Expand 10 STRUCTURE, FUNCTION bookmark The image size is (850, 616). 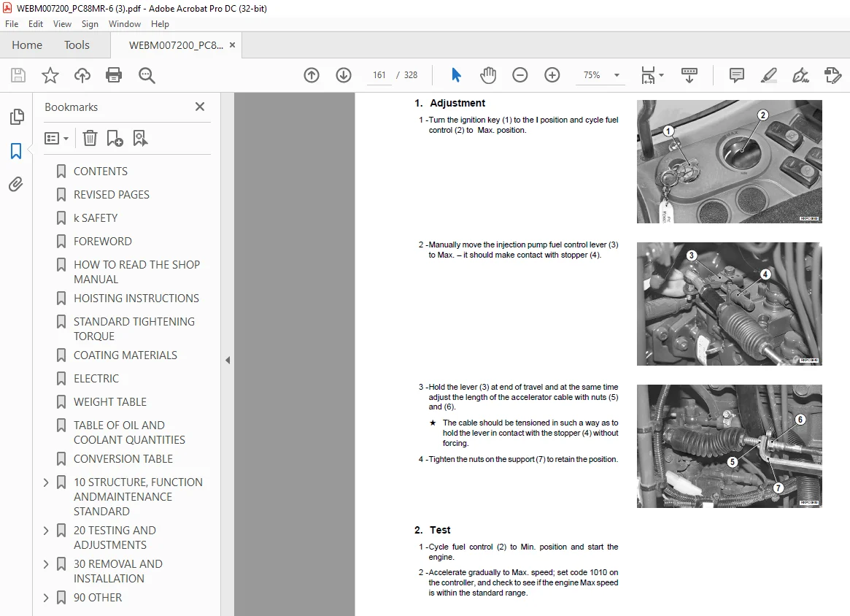click(x=46, y=482)
